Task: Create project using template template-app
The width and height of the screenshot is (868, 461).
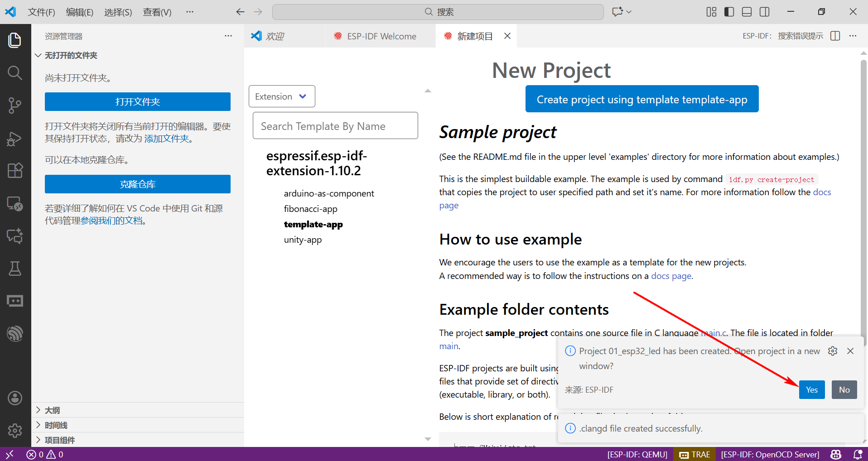Action: point(642,99)
